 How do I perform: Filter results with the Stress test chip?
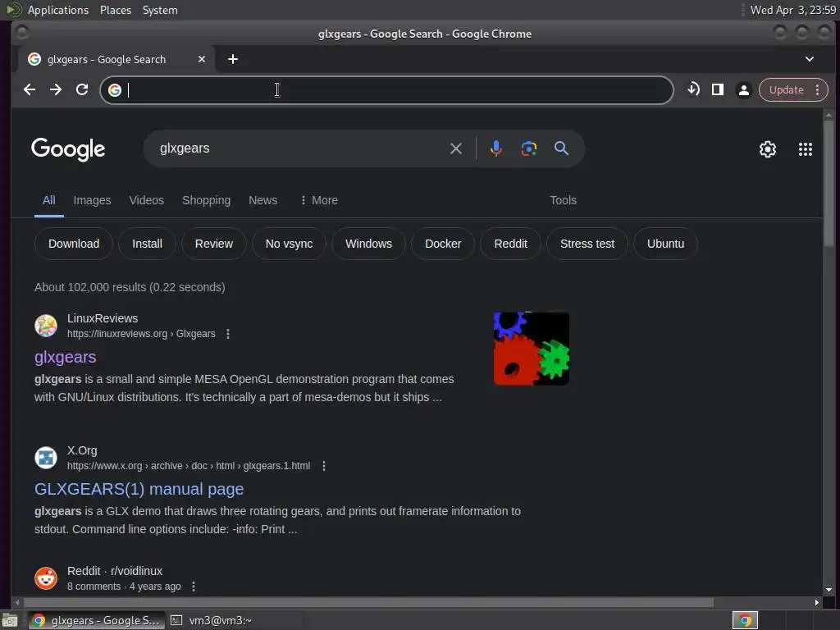pyautogui.click(x=587, y=244)
